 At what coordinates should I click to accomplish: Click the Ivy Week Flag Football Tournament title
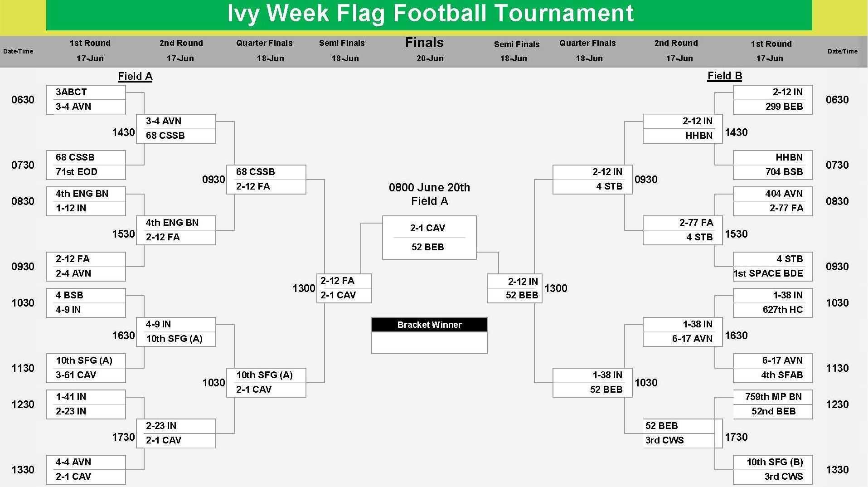click(x=430, y=14)
